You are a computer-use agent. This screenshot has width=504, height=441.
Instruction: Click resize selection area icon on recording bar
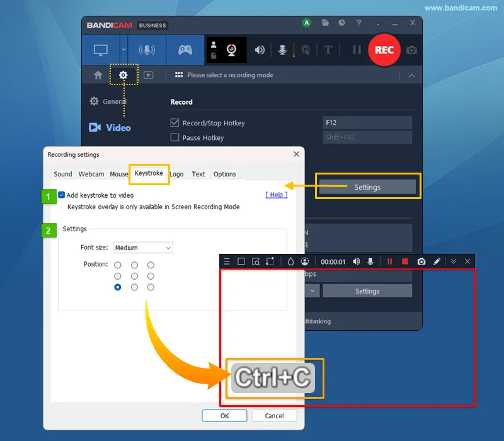[270, 261]
